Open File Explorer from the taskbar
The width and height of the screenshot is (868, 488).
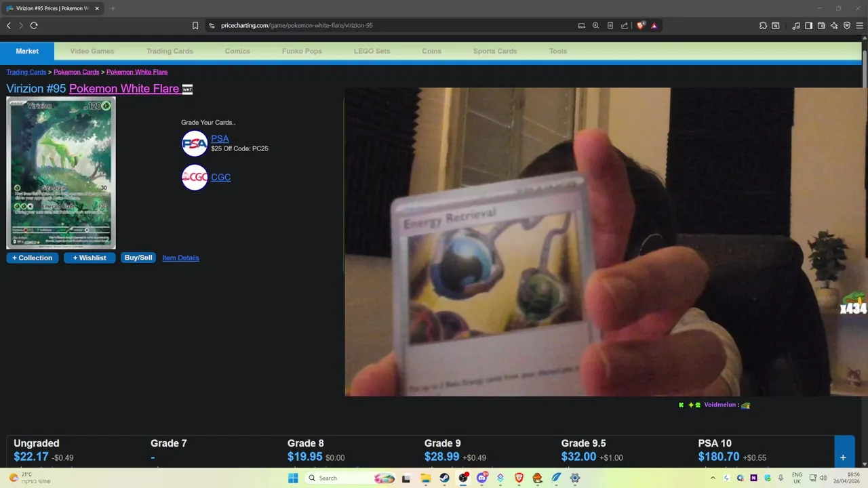tap(425, 478)
